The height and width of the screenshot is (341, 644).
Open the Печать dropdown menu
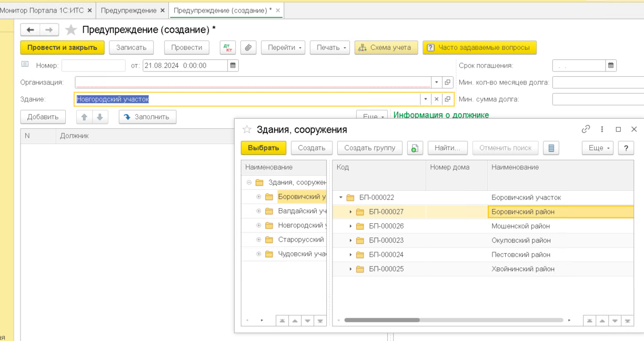330,47
